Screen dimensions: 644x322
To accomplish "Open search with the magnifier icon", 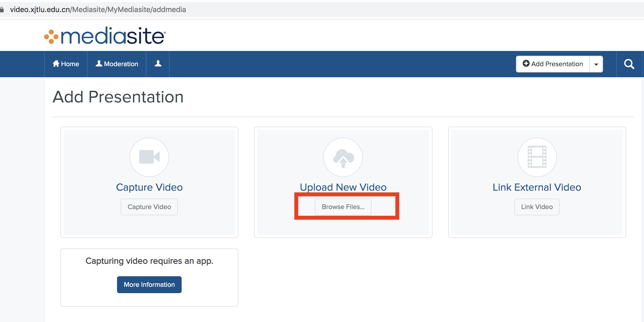I will tap(629, 64).
